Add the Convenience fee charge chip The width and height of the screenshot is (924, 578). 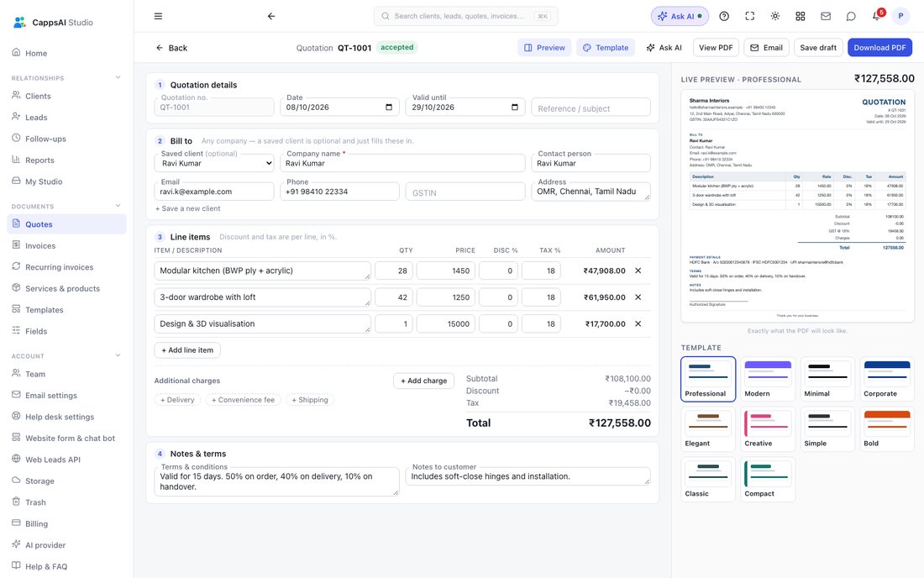(x=243, y=399)
